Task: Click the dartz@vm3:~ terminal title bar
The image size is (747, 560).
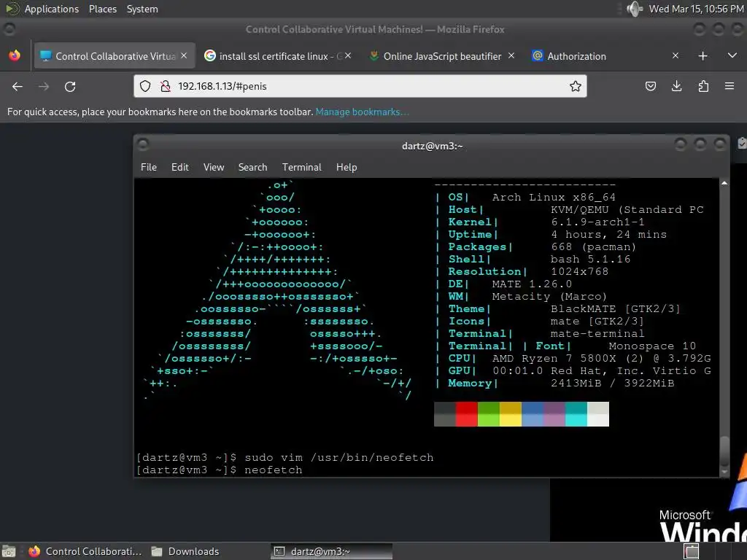Action: 432,146
